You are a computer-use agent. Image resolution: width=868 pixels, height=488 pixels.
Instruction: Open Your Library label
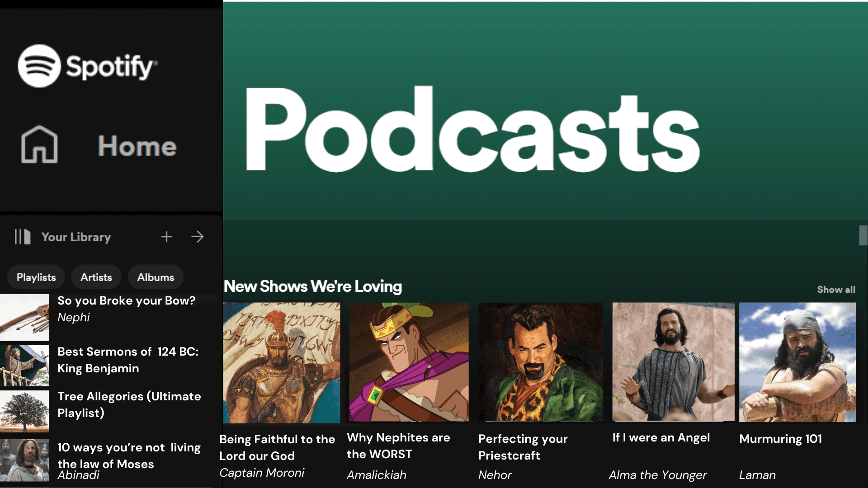coord(76,237)
